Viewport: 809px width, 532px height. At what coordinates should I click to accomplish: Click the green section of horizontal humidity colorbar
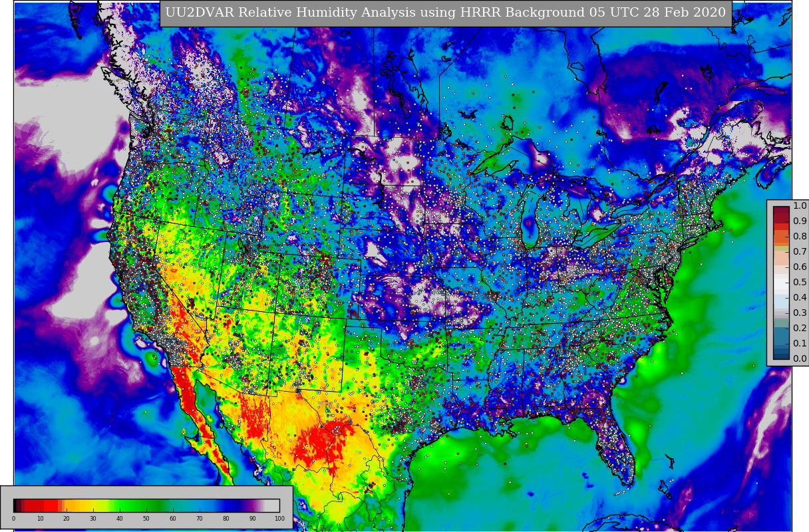pyautogui.click(x=140, y=505)
